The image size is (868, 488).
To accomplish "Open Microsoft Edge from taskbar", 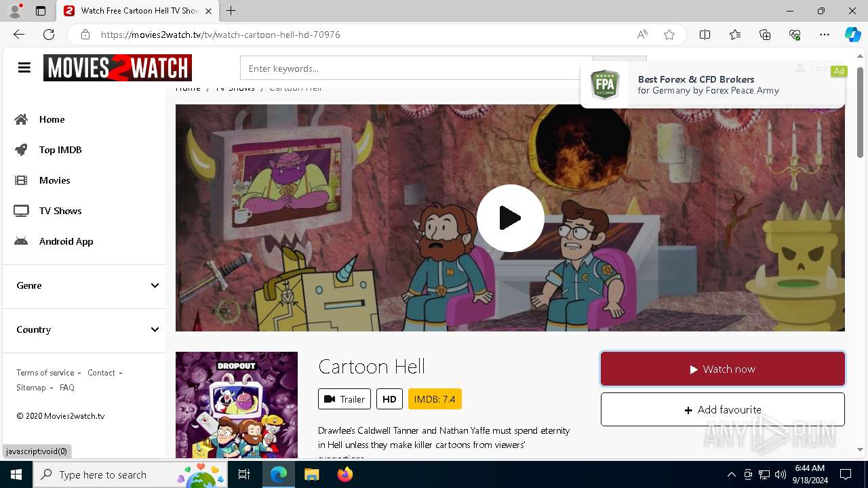I will click(279, 474).
